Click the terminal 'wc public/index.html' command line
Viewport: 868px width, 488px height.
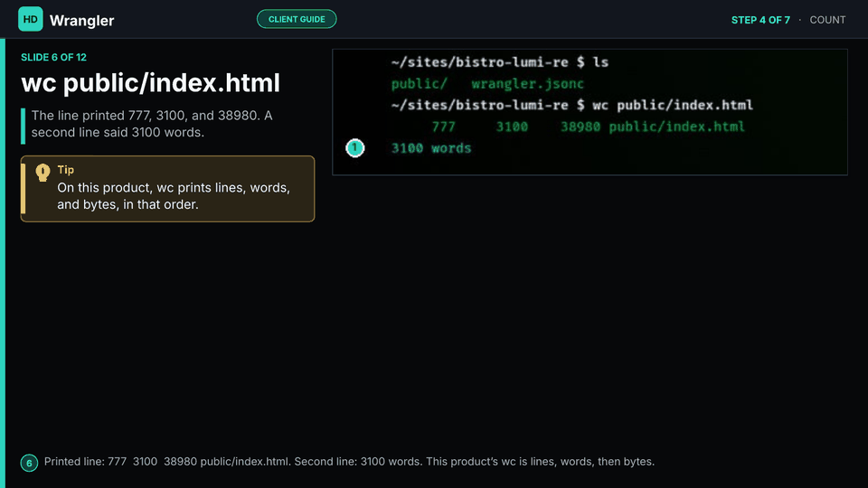click(571, 105)
